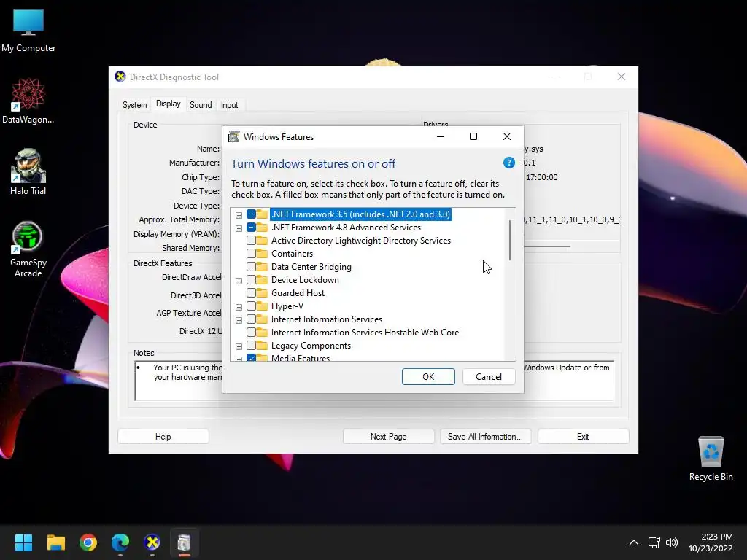747x560 pixels.
Task: Click the Windows Features list scrollbar thumb
Action: pos(510,240)
